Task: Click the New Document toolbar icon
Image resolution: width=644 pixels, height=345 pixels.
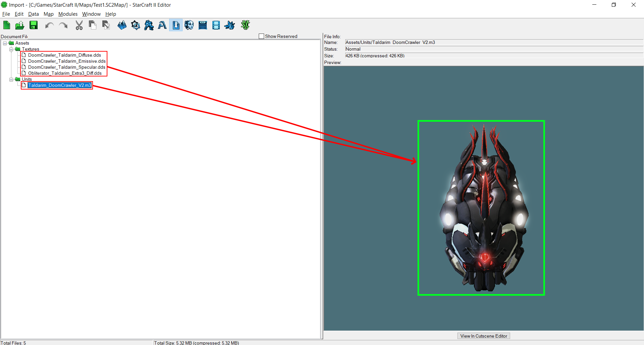Action: pyautogui.click(x=7, y=25)
